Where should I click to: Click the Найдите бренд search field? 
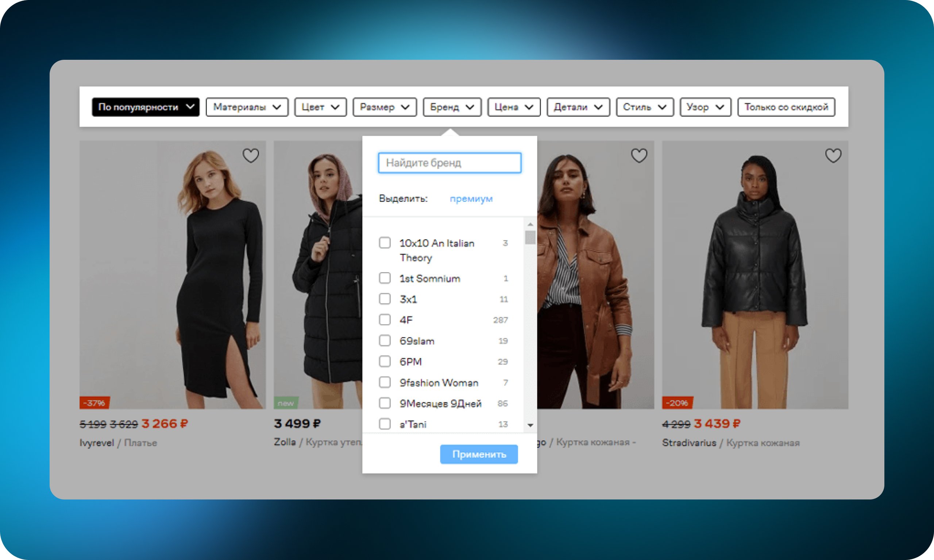coord(449,163)
